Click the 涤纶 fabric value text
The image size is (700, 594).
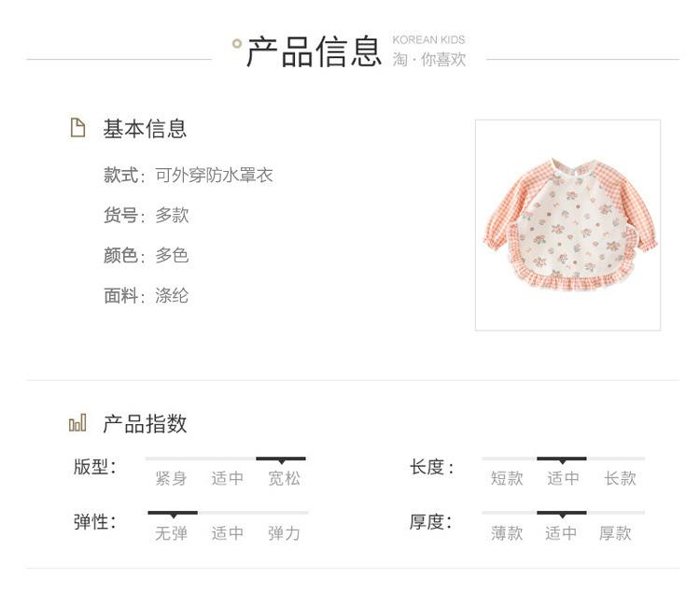172,296
